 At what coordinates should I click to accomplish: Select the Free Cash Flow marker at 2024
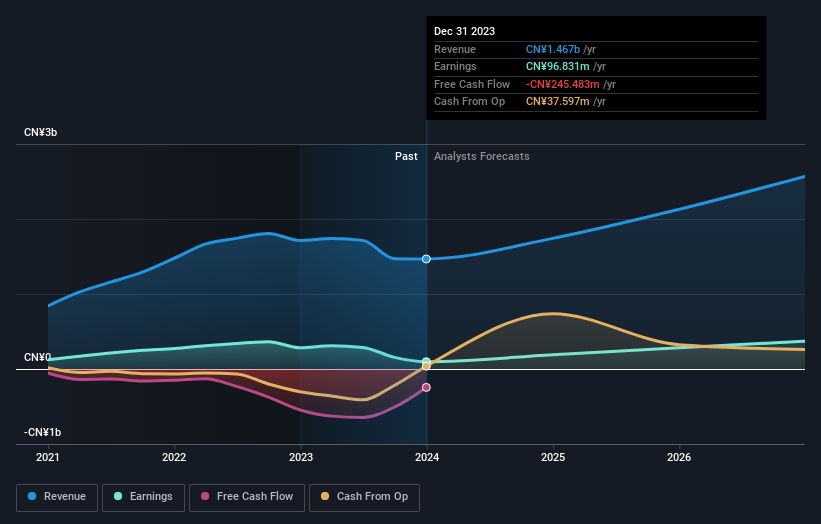point(426,387)
